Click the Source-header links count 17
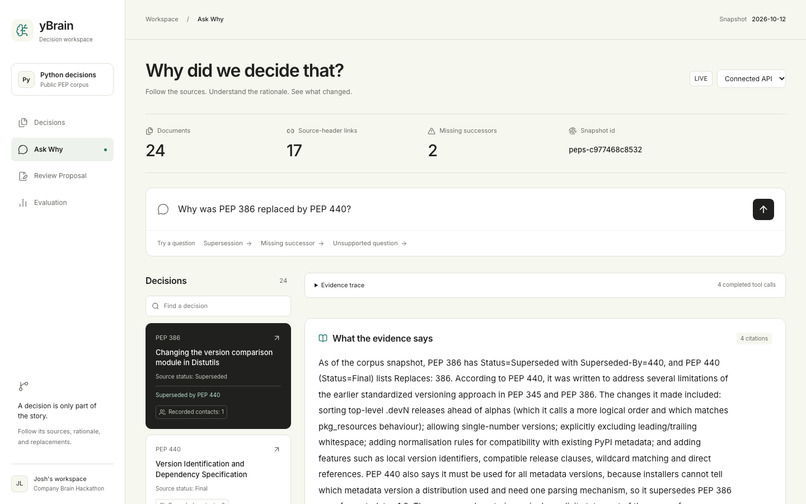The width and height of the screenshot is (806, 504). [x=294, y=151]
